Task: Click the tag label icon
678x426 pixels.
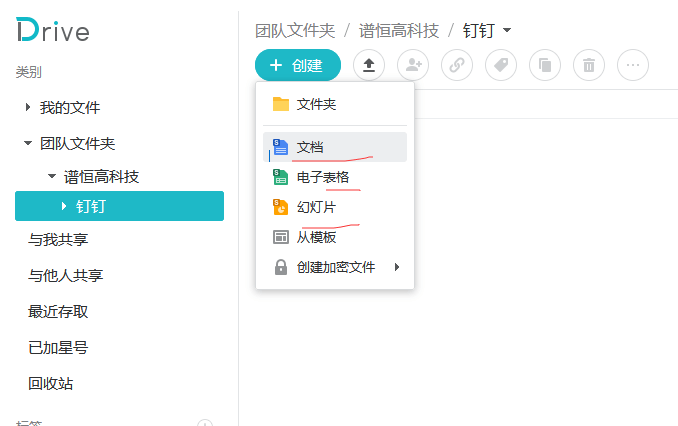Action: point(501,65)
